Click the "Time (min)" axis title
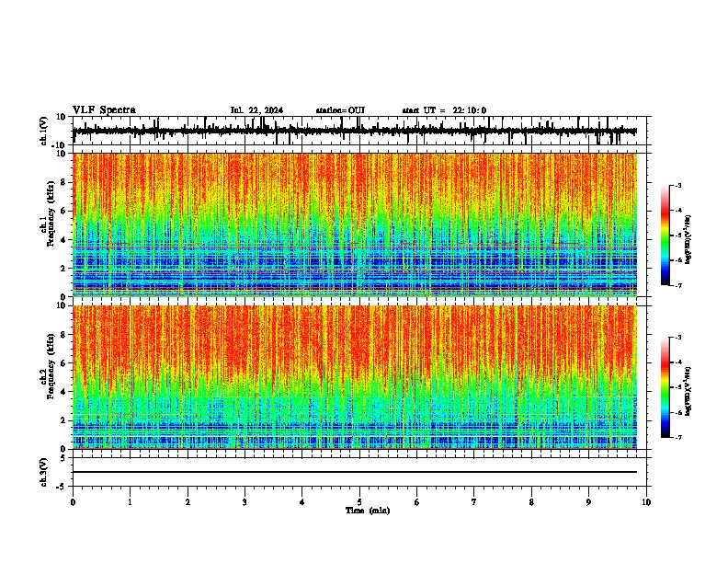 [368, 511]
